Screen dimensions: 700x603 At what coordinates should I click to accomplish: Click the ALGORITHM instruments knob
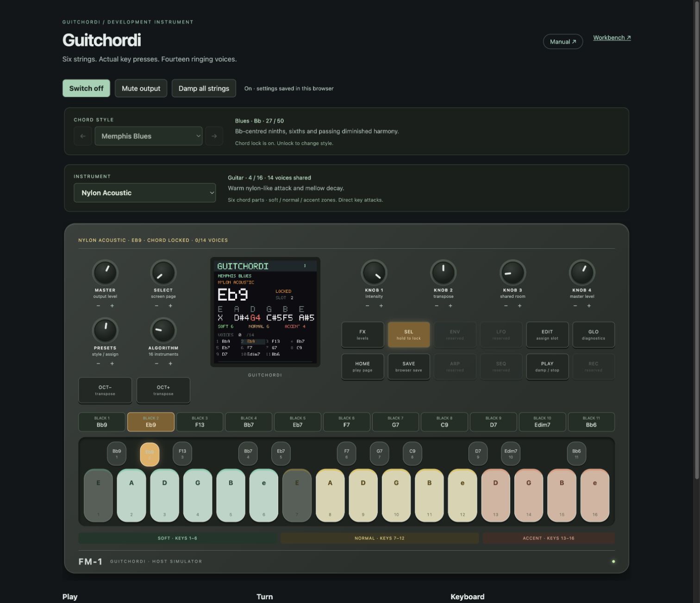163,330
